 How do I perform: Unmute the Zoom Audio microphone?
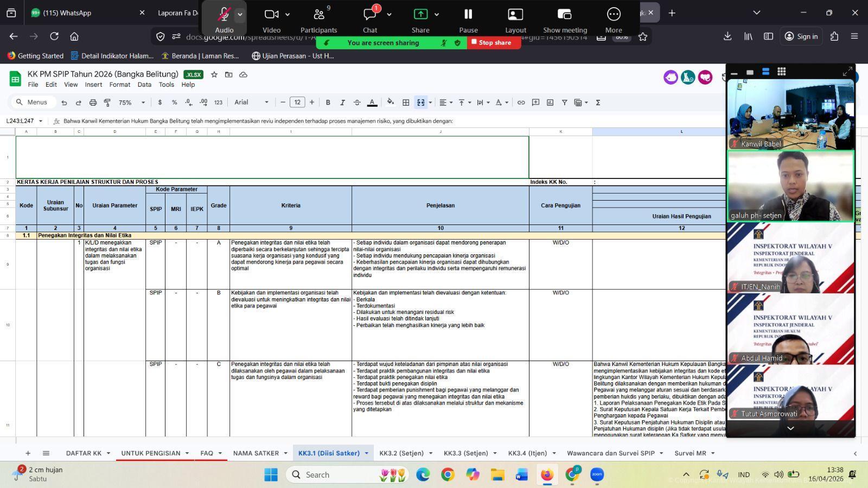pyautogui.click(x=224, y=15)
